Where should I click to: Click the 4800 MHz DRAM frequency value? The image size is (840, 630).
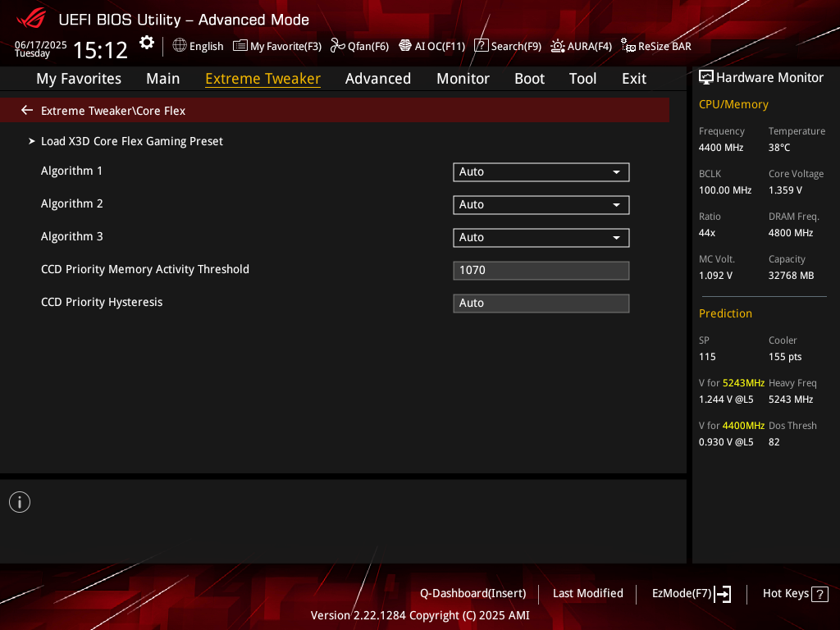(791, 233)
